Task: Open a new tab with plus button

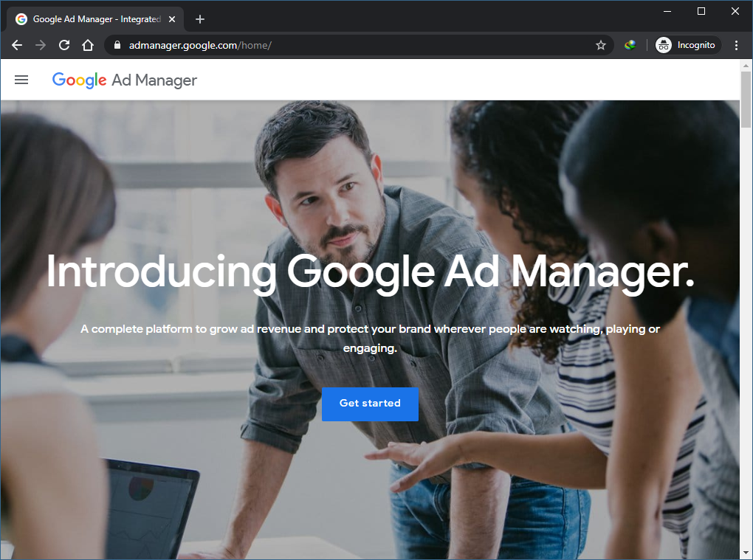Action: 200,19
